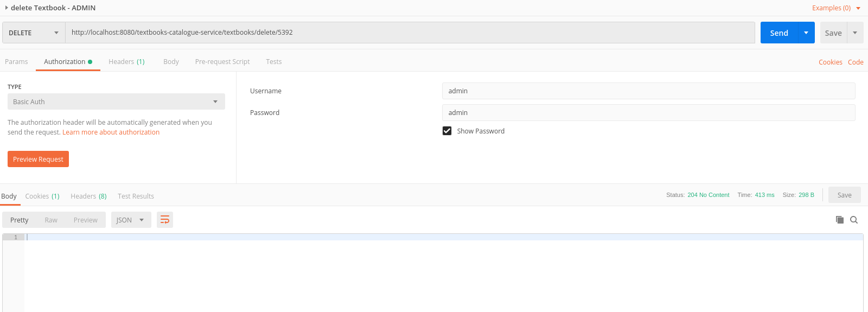Open the Test Results tab

[x=136, y=196]
